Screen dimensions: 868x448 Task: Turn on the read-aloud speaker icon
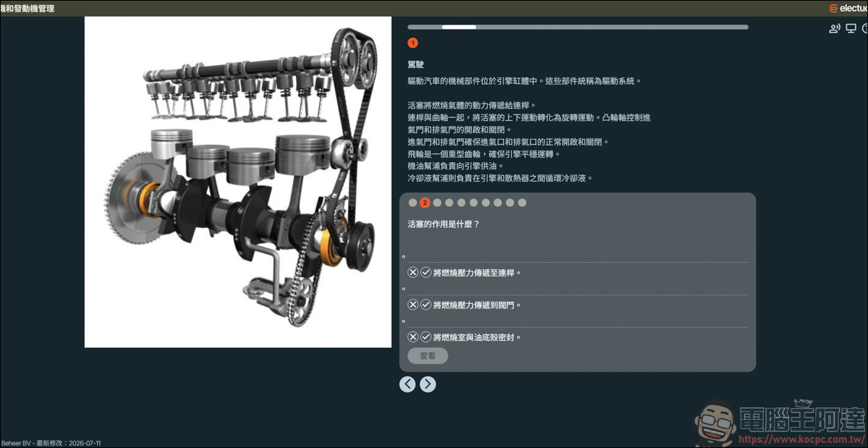pos(835,29)
